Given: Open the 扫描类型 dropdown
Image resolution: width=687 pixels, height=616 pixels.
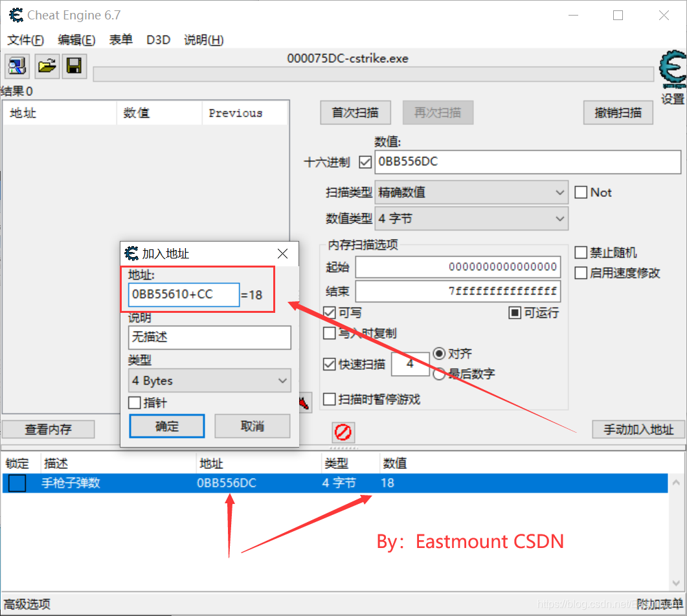Looking at the screenshot, I should point(471,192).
